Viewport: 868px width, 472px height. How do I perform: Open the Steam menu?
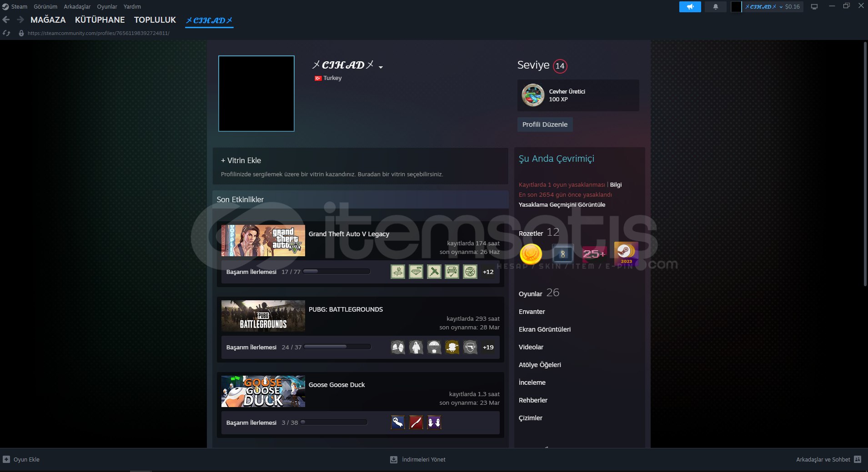pos(19,6)
